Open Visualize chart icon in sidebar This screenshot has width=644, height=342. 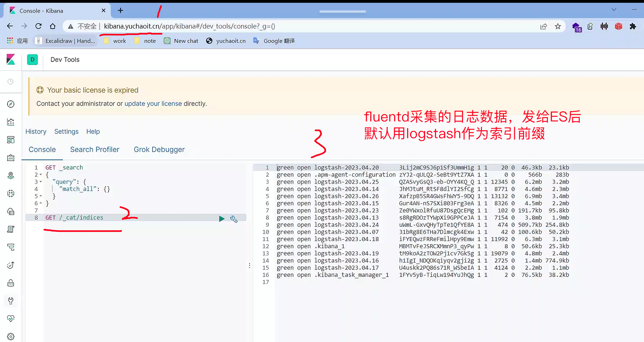(x=11, y=122)
